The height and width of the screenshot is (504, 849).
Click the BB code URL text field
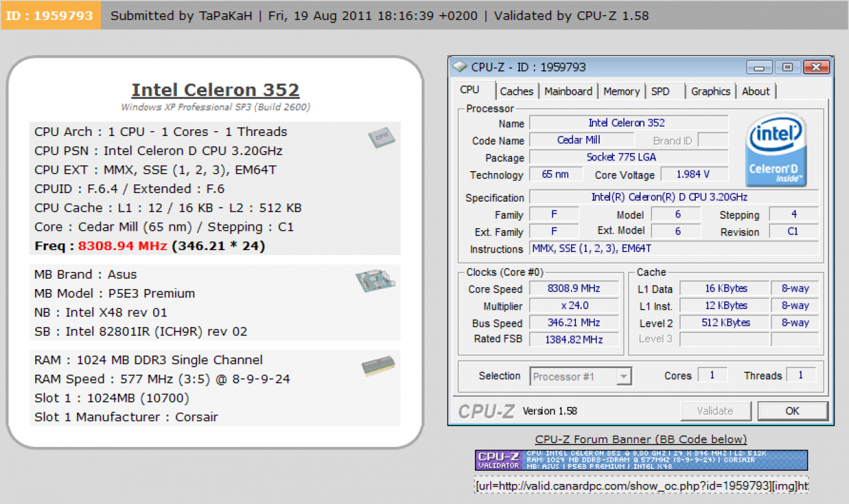coord(641,485)
